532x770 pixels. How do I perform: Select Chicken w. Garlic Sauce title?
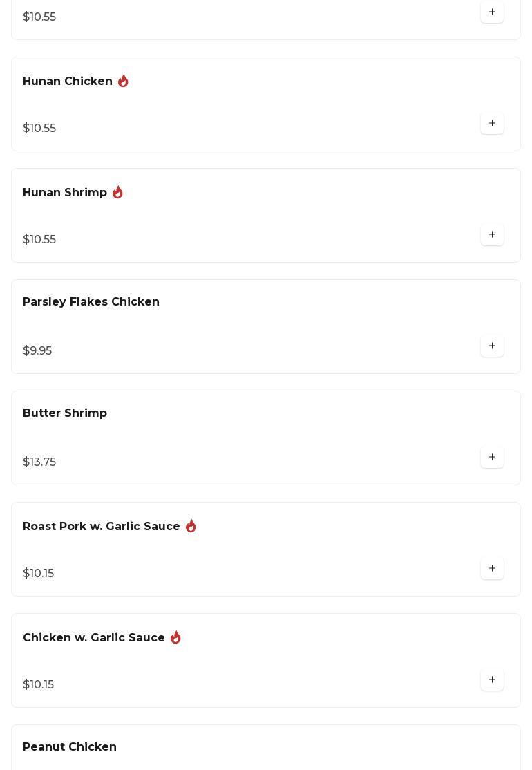pyautogui.click(x=94, y=637)
